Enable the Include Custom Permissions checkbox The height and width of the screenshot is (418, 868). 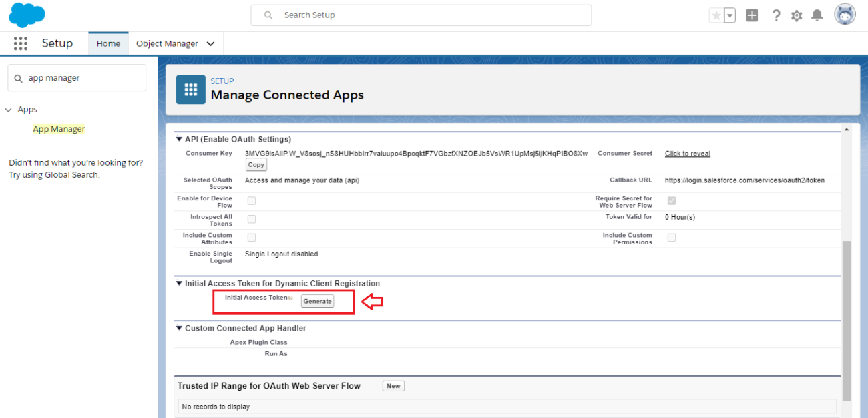coord(672,237)
